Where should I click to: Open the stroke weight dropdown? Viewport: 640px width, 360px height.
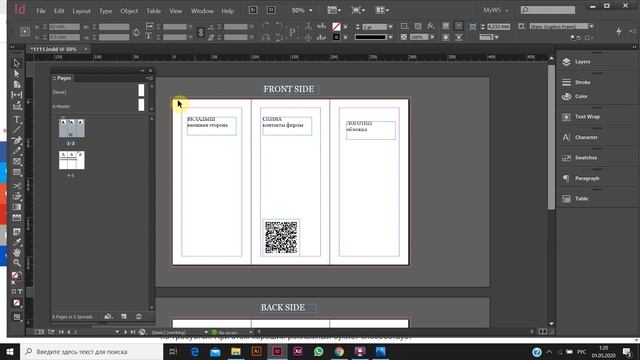point(391,27)
